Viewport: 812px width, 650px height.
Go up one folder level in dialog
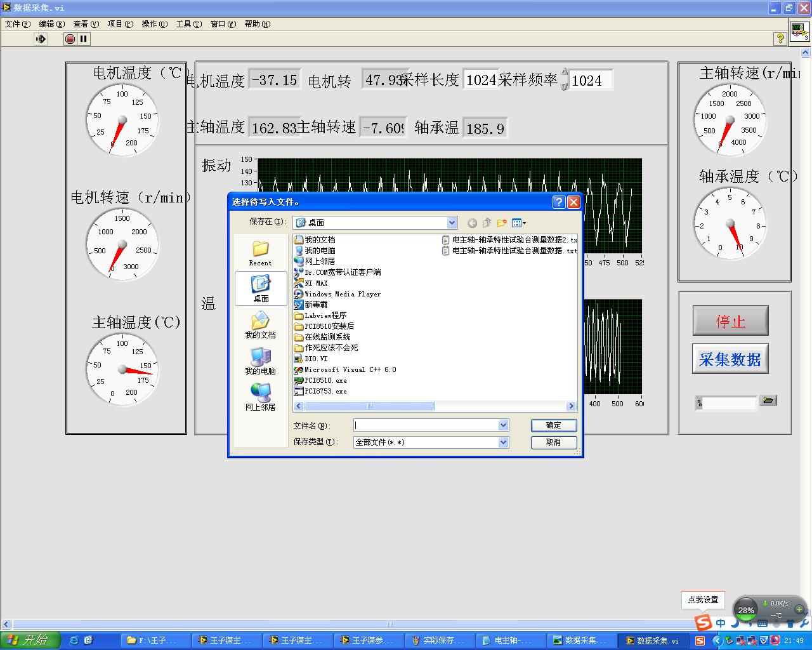pyautogui.click(x=487, y=223)
